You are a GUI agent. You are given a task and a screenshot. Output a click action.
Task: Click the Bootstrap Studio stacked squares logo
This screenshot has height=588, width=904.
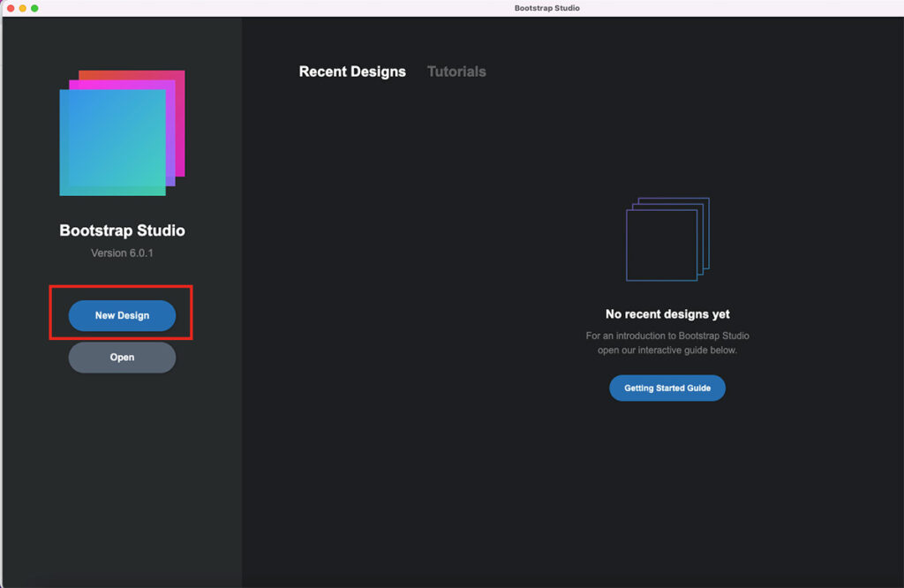(x=122, y=132)
